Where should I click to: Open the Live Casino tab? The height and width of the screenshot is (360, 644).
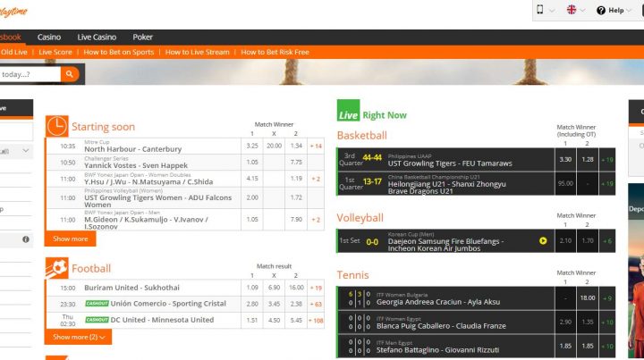(x=97, y=37)
